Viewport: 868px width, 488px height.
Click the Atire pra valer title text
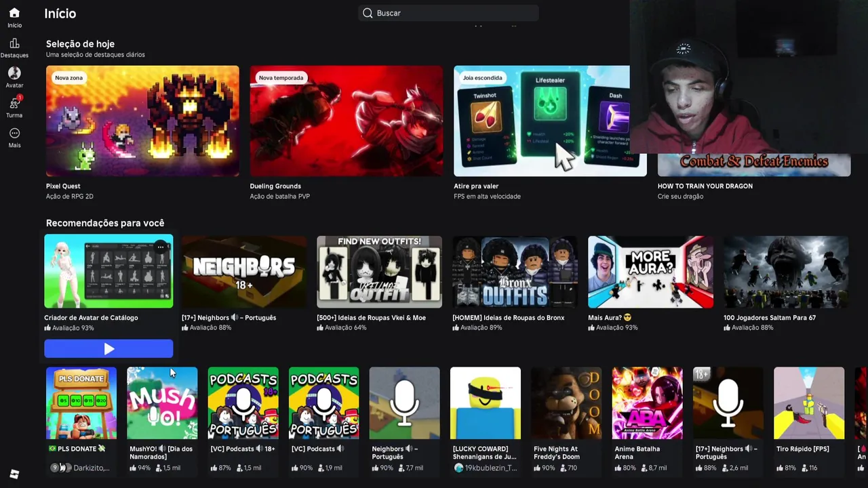click(x=476, y=186)
